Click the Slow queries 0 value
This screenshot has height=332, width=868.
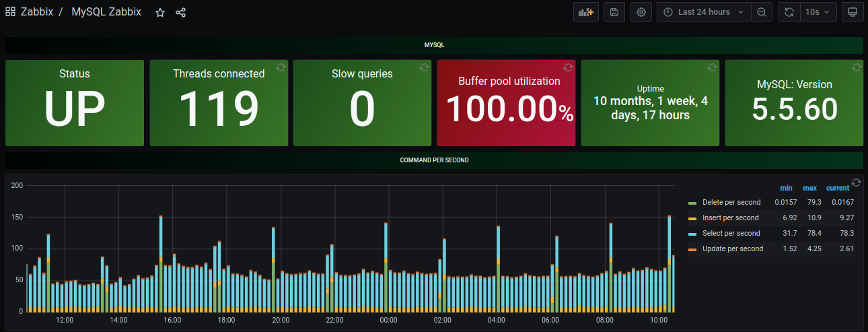[362, 109]
